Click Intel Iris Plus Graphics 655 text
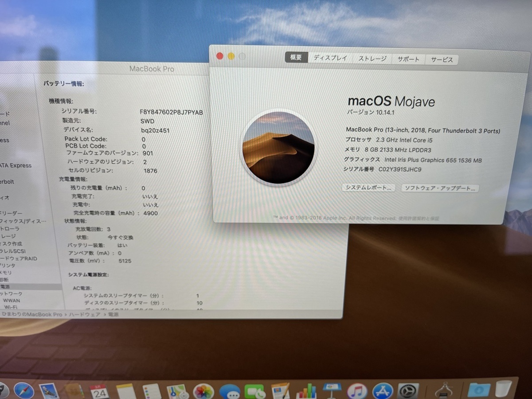The image size is (532, 399). click(x=433, y=160)
